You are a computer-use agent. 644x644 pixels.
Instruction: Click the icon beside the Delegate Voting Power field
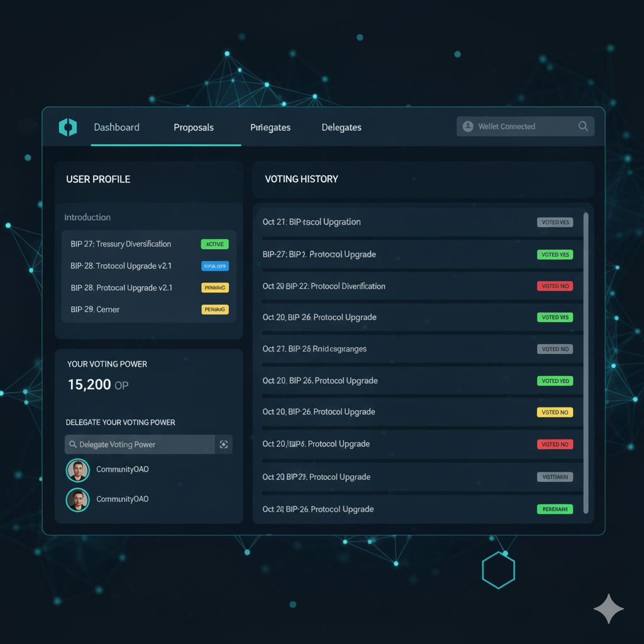223,444
